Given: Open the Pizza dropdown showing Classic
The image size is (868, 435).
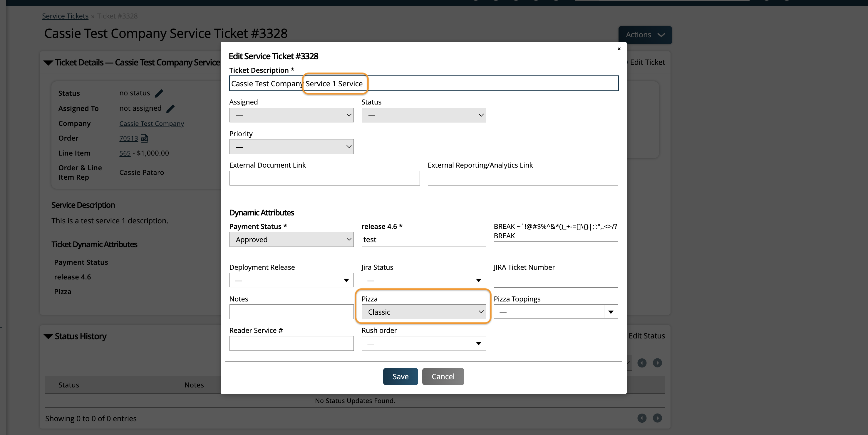Looking at the screenshot, I should coord(423,312).
